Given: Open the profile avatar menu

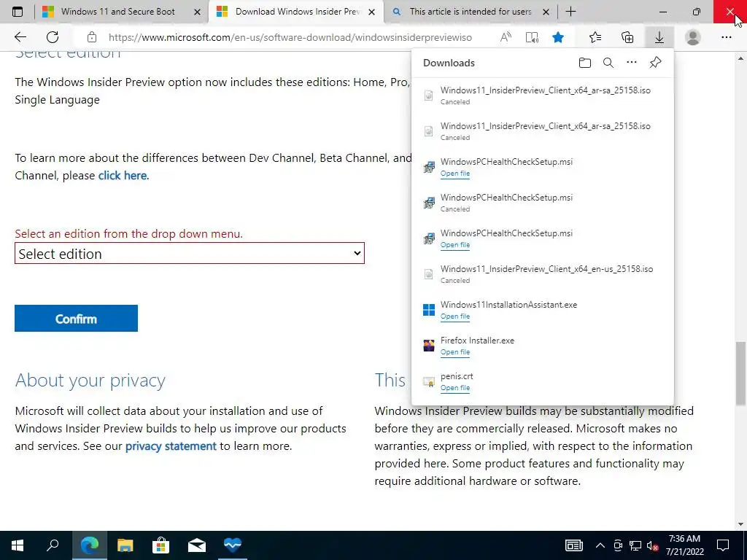Looking at the screenshot, I should click(x=693, y=37).
